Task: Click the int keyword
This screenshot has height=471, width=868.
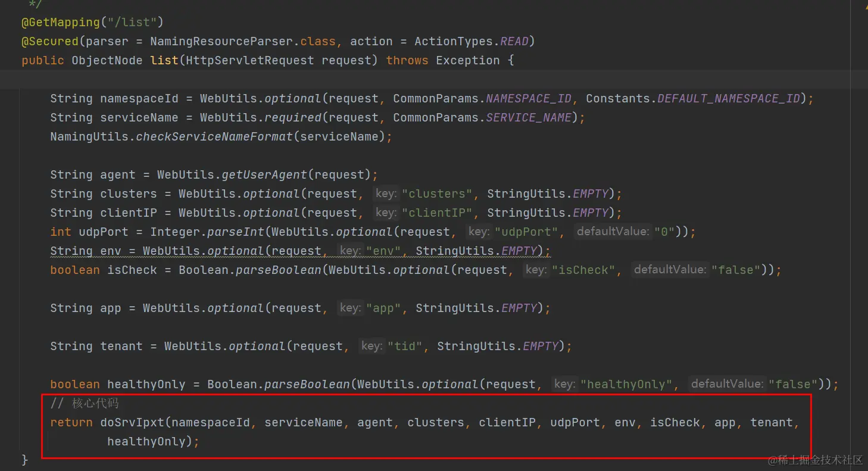Action: [x=61, y=232]
